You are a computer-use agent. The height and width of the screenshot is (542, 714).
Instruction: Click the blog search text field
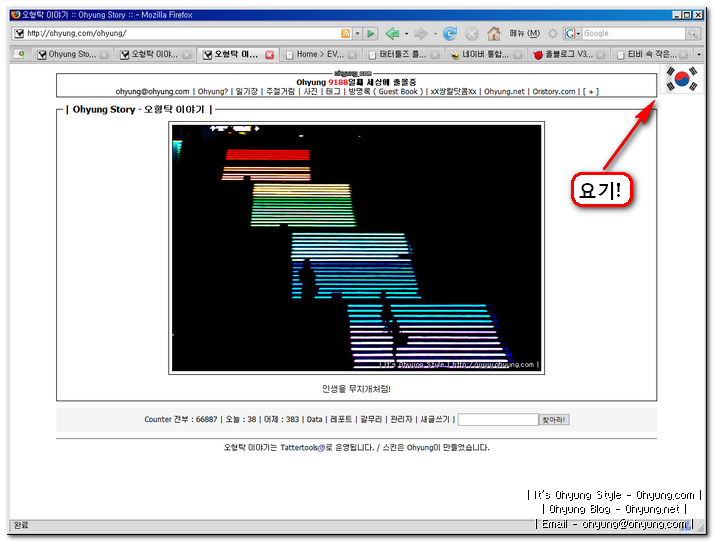[497, 420]
